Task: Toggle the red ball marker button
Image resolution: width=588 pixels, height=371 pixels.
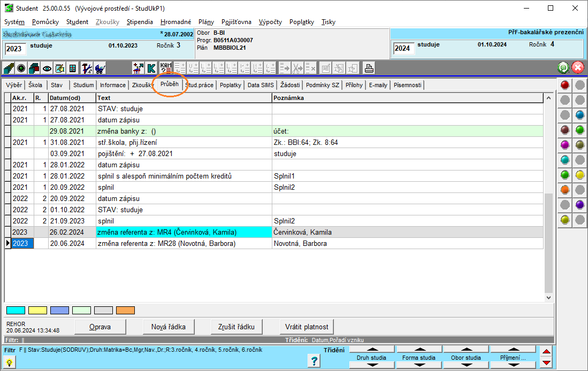Action: tap(564, 85)
